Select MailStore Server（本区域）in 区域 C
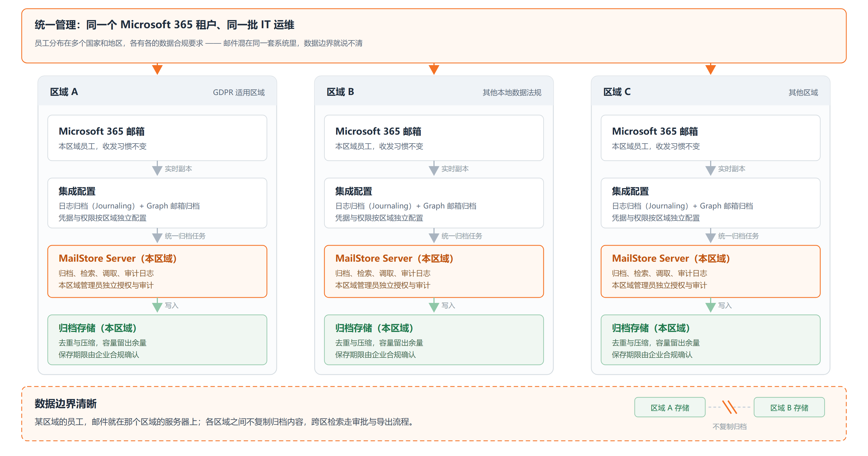 (x=711, y=271)
